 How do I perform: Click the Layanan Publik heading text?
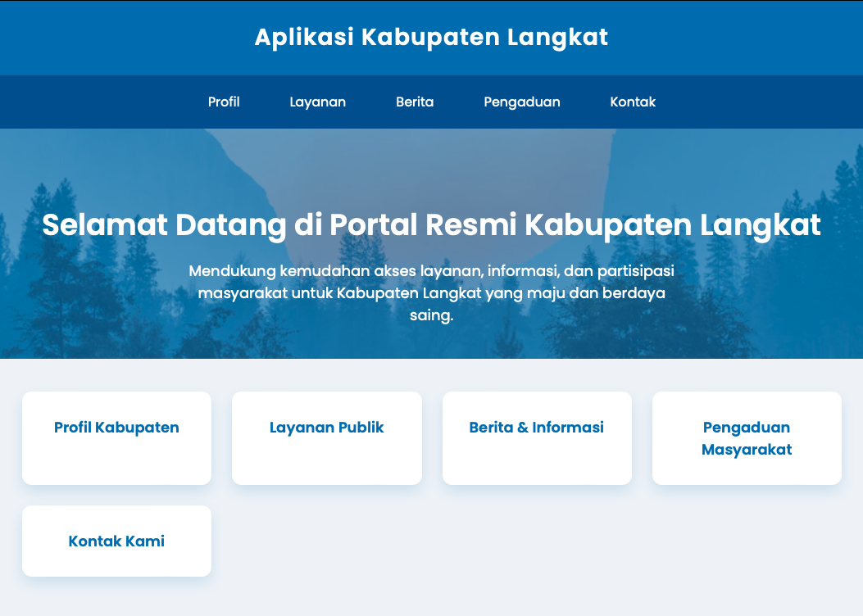tap(326, 428)
